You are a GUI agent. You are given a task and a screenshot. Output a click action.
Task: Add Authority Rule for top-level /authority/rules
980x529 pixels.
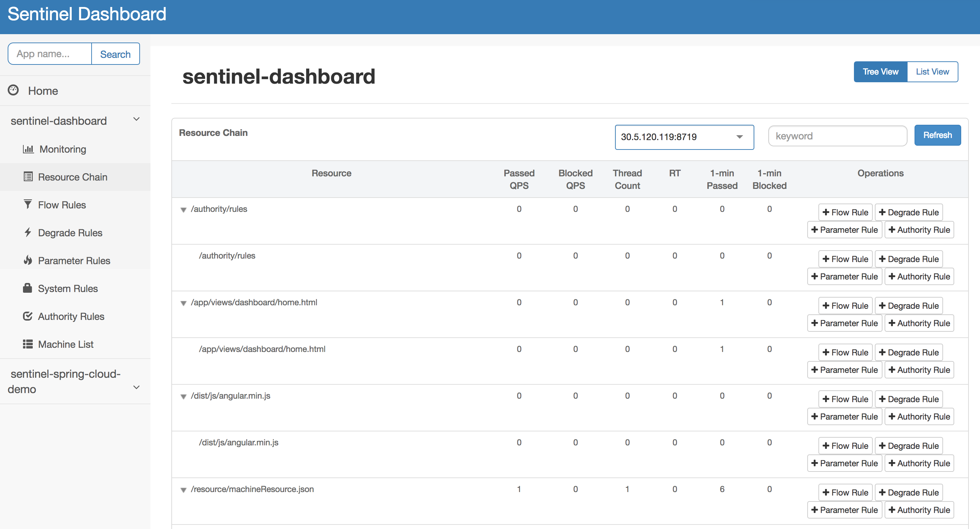coord(919,230)
